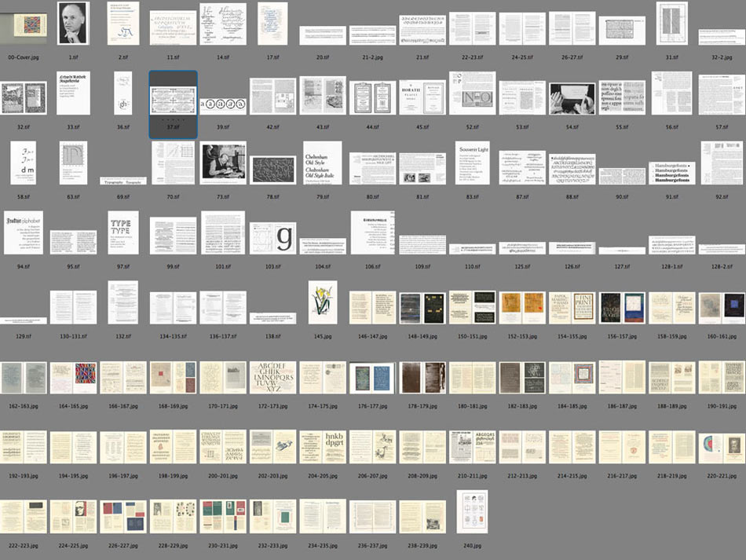Select the 54.tif dark photo thumbnail
Screen dimensions: 746x560
click(x=572, y=98)
